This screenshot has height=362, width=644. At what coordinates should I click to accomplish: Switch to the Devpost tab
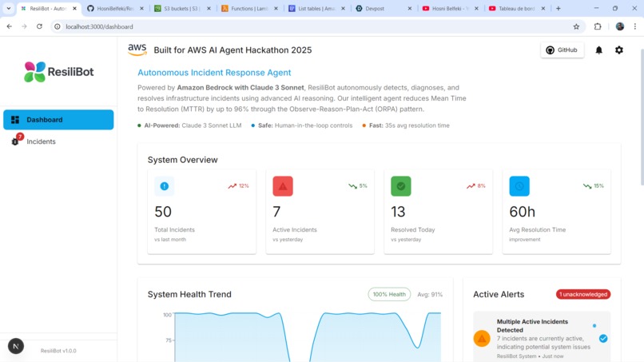384,8
